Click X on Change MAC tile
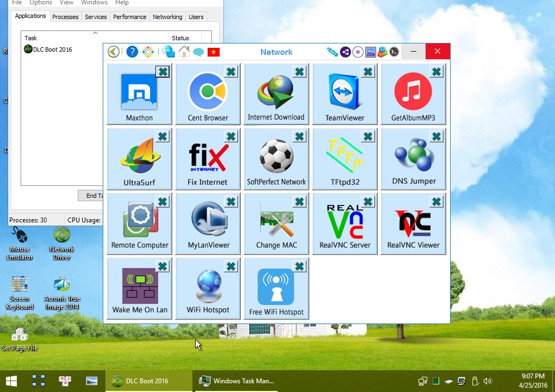 300,202
